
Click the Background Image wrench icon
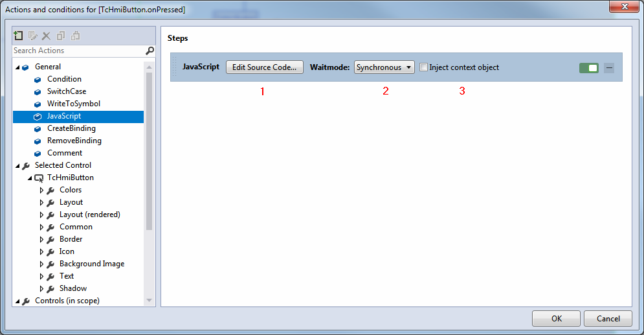point(50,264)
